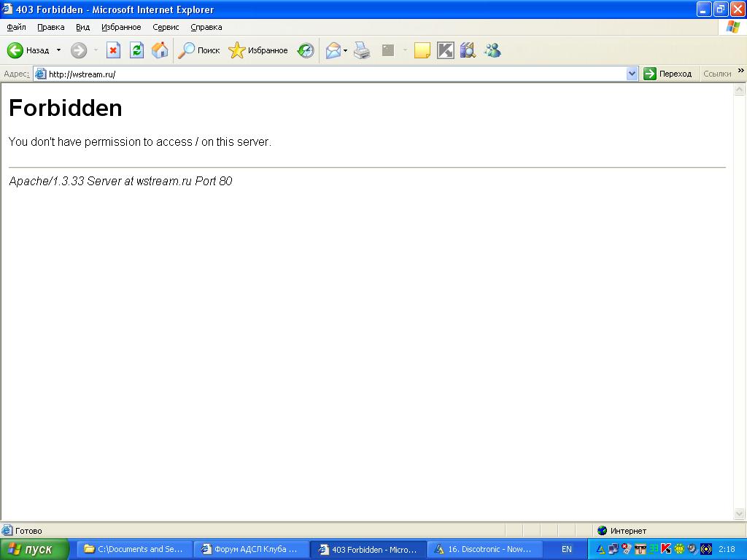Image resolution: width=747 pixels, height=560 pixels.
Task: Expand the address bar dropdown list
Action: (632, 74)
